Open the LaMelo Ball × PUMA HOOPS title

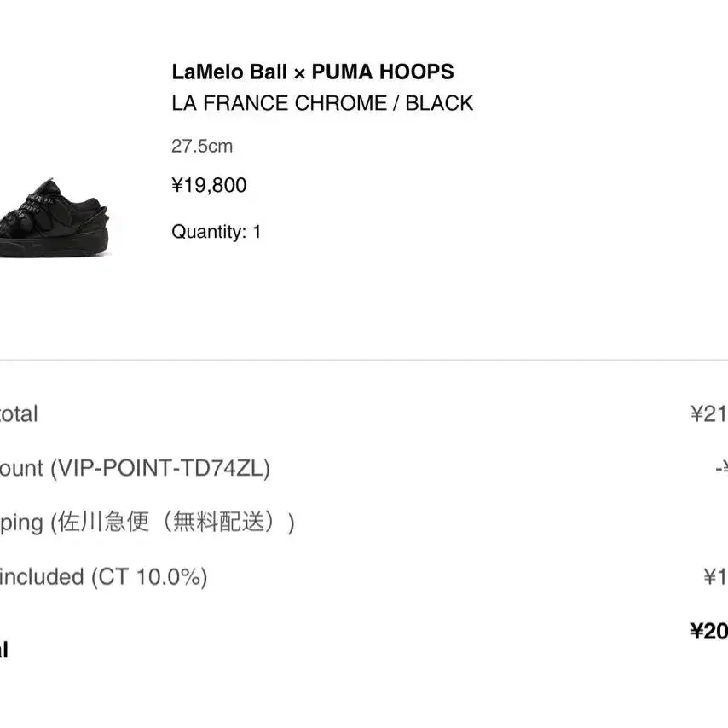(x=313, y=72)
